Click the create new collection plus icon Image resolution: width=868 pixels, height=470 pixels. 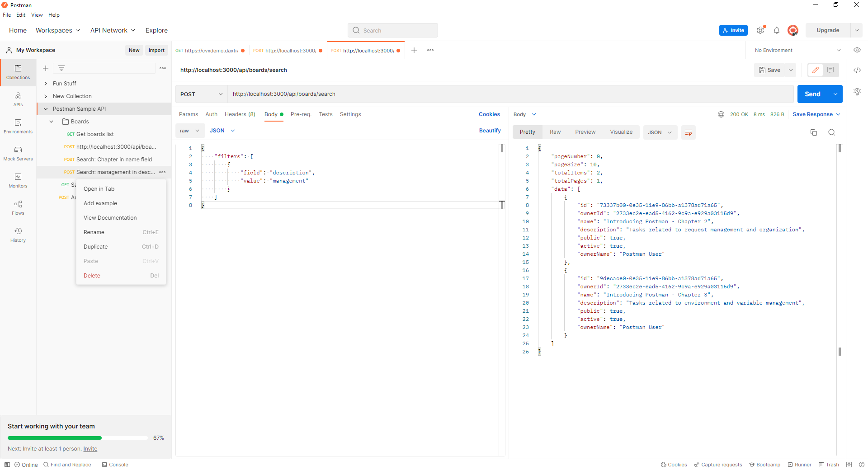[x=46, y=68]
